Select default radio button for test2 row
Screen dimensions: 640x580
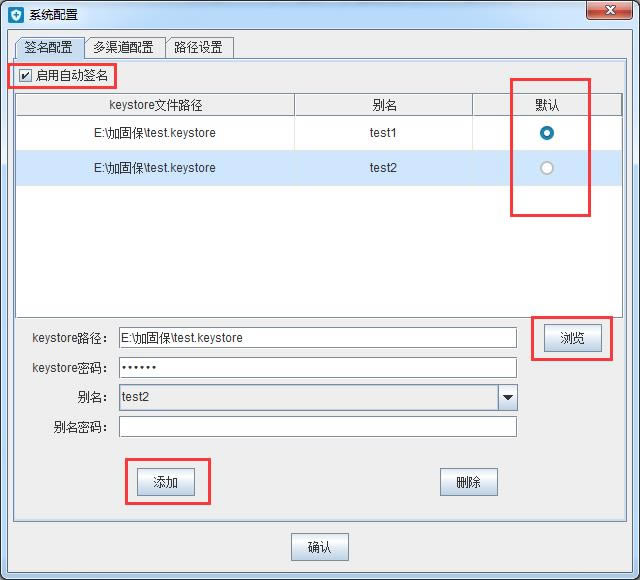pos(547,168)
